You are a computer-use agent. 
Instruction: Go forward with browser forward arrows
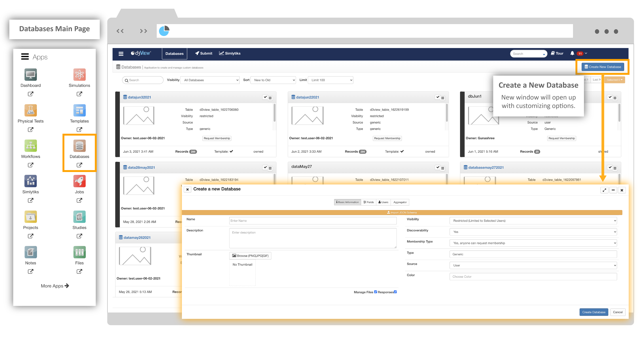pyautogui.click(x=143, y=31)
